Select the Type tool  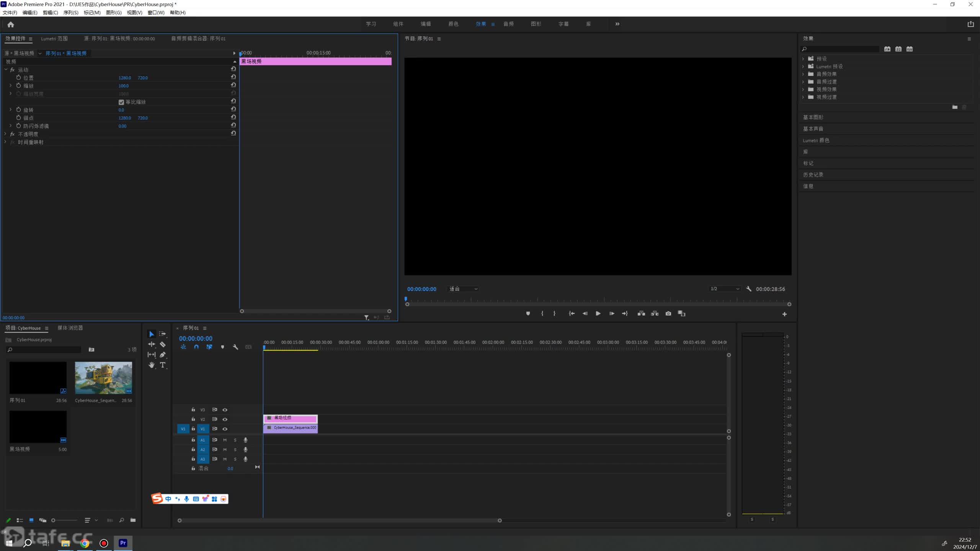coord(162,365)
